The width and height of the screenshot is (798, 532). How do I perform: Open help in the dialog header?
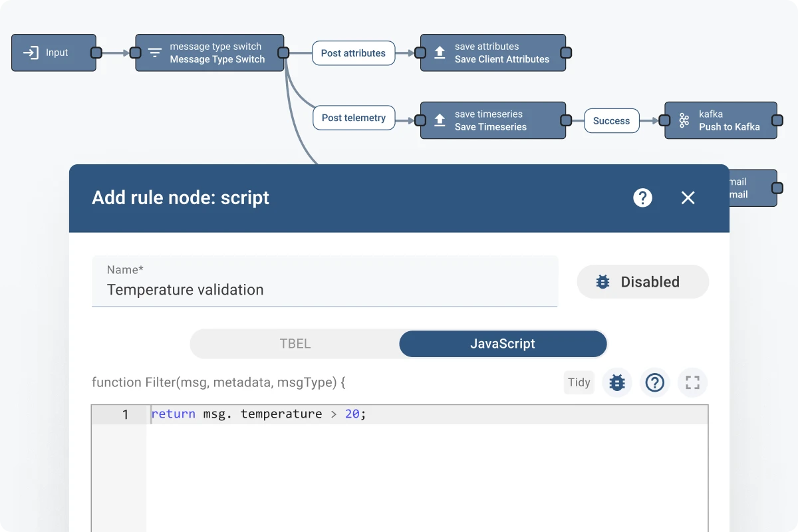click(642, 198)
